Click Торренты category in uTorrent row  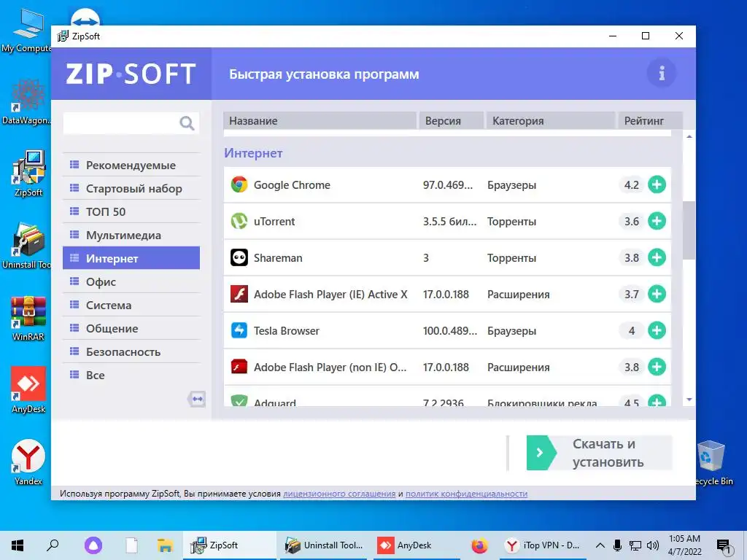[511, 222]
